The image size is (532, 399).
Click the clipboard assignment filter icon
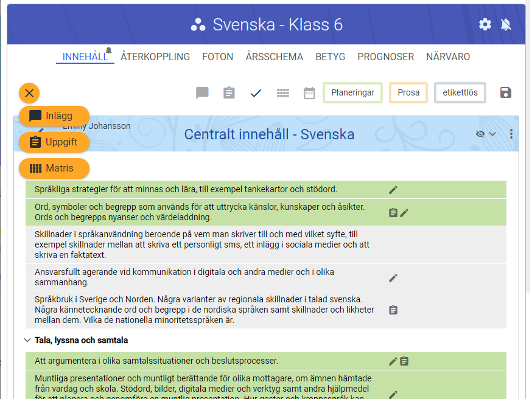pos(229,93)
